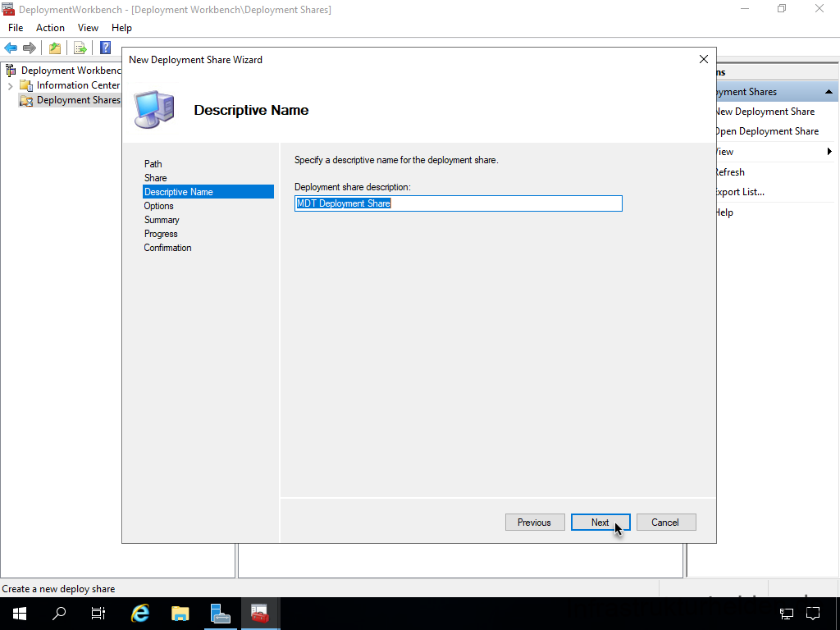Click the Deployment Workbench taskbar icon
This screenshot has height=630, width=840.
260,614
